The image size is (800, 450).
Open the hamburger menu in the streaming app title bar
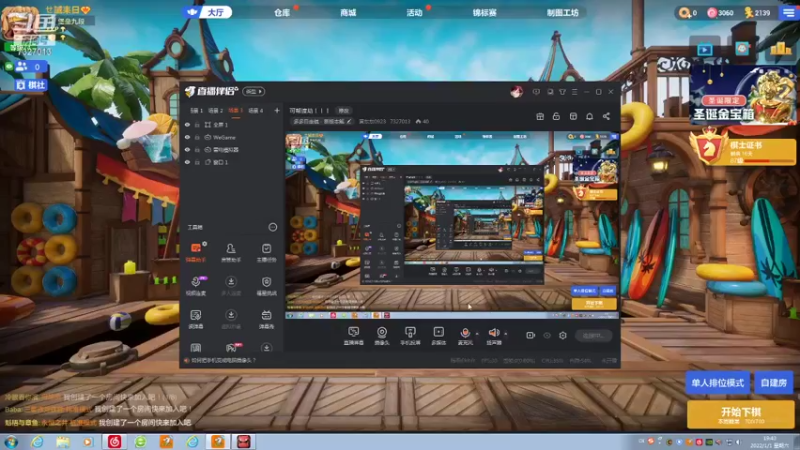tap(574, 92)
